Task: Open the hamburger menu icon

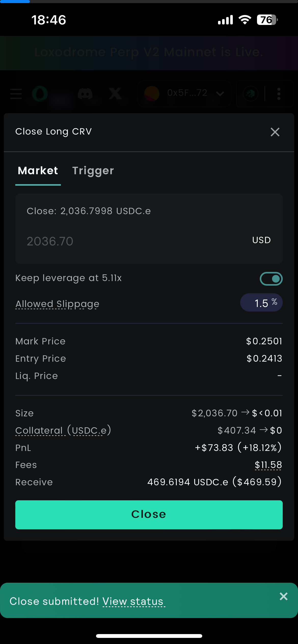Action: tap(16, 94)
